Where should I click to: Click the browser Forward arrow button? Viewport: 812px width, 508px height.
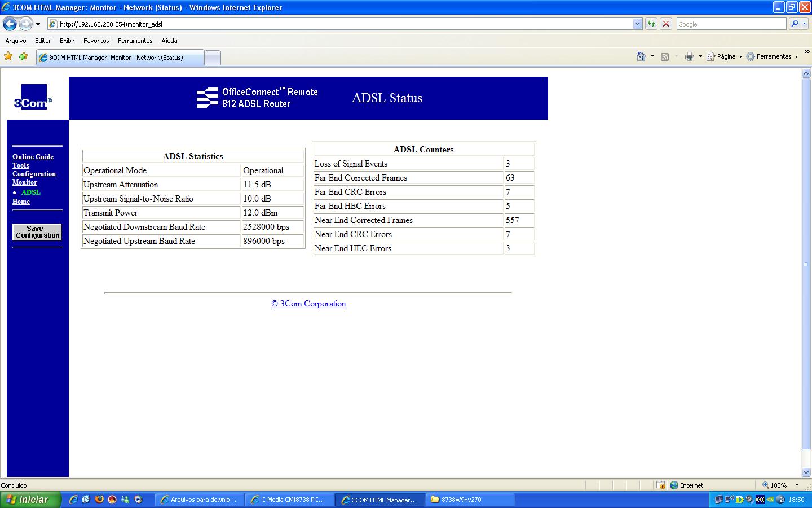[x=25, y=24]
